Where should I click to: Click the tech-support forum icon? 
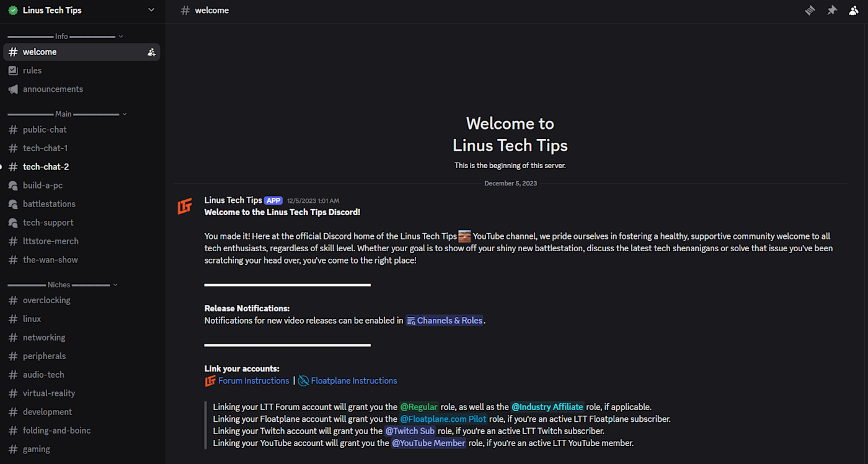coord(12,223)
